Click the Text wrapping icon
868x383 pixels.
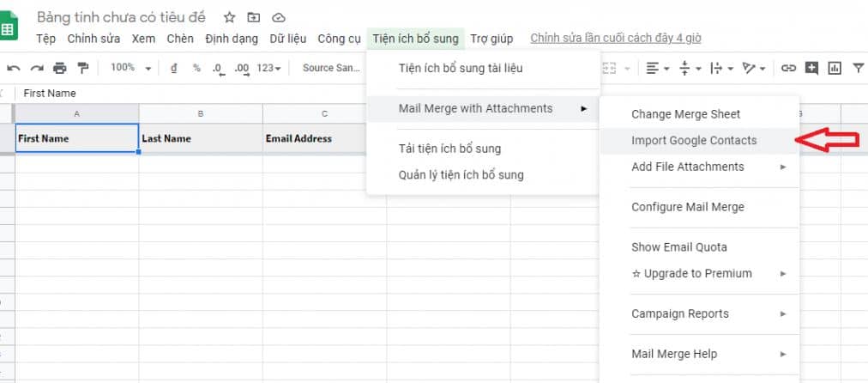coord(716,68)
